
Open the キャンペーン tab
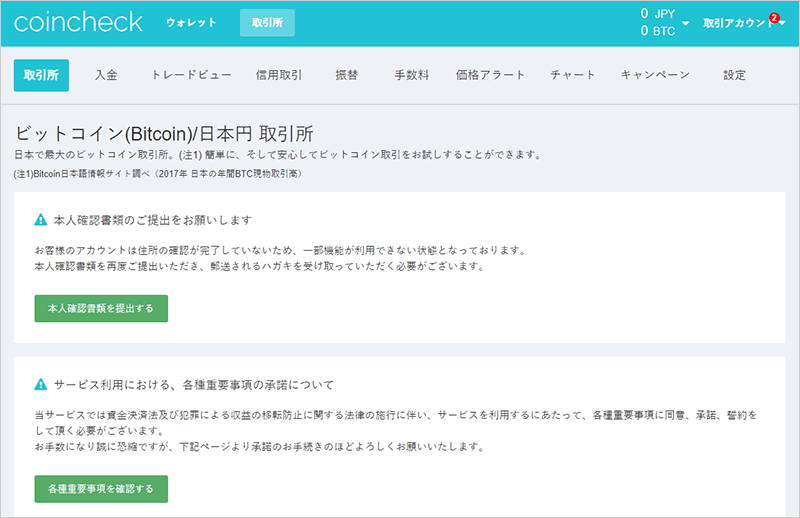pyautogui.click(x=654, y=75)
